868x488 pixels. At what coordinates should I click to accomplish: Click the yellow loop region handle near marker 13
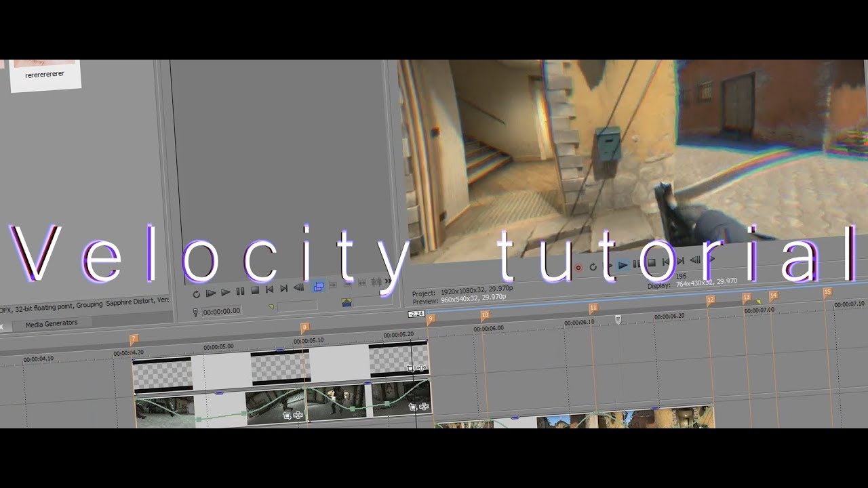click(x=759, y=302)
